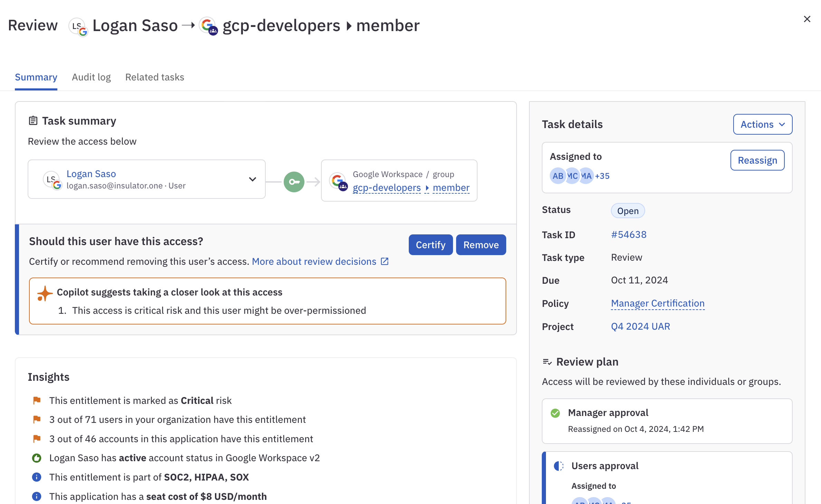The width and height of the screenshot is (821, 504).
Task: Click the Reassign button for task
Action: [x=758, y=160]
